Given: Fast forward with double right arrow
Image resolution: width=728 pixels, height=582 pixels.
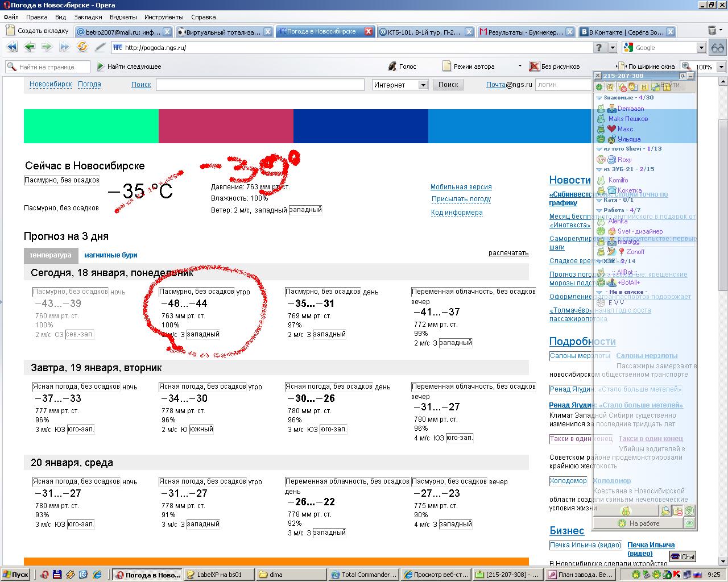Looking at the screenshot, I should (x=65, y=47).
